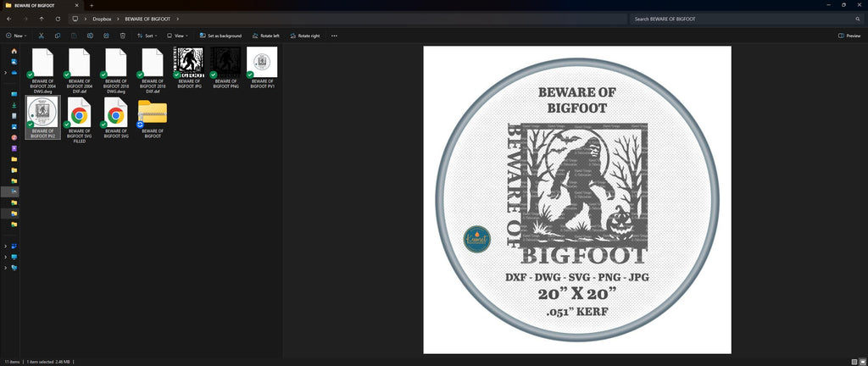Open the See more three-dots menu
The height and width of the screenshot is (366, 868).
(334, 36)
